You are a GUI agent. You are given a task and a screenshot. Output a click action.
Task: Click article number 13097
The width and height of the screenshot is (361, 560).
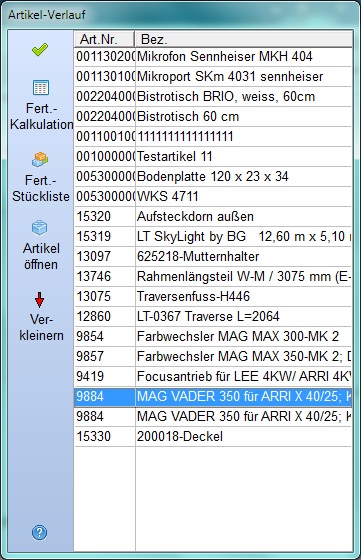click(x=94, y=256)
